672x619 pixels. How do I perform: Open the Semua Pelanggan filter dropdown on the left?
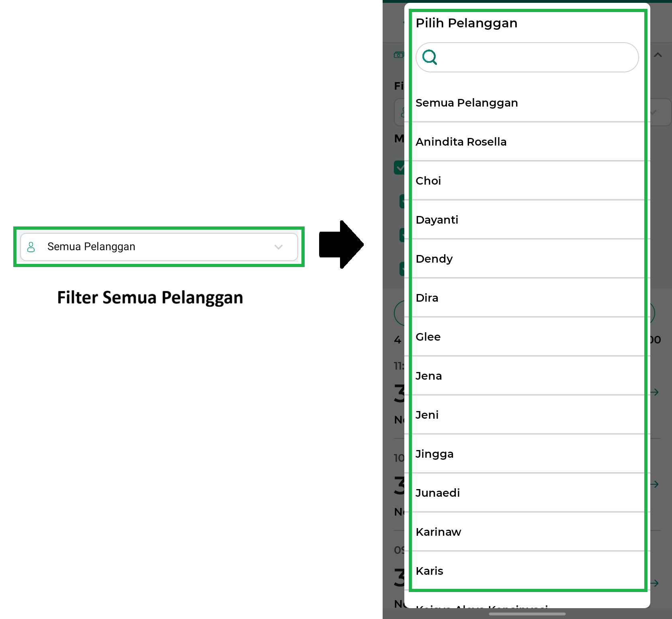click(x=159, y=247)
